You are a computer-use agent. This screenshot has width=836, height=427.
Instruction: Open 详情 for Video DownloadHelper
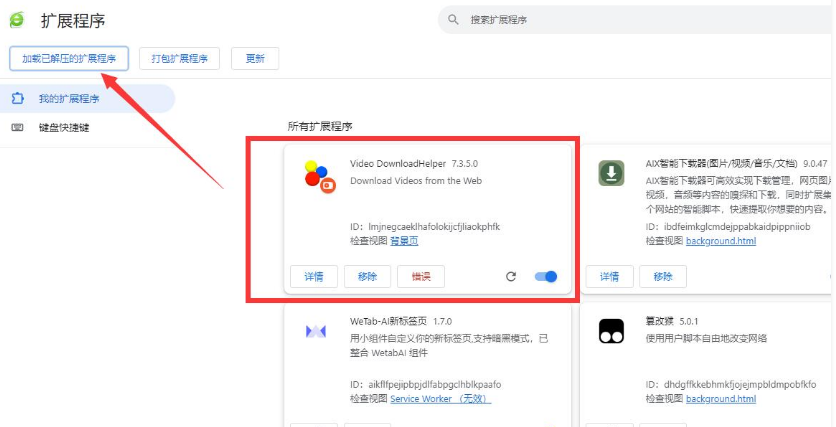click(x=313, y=277)
